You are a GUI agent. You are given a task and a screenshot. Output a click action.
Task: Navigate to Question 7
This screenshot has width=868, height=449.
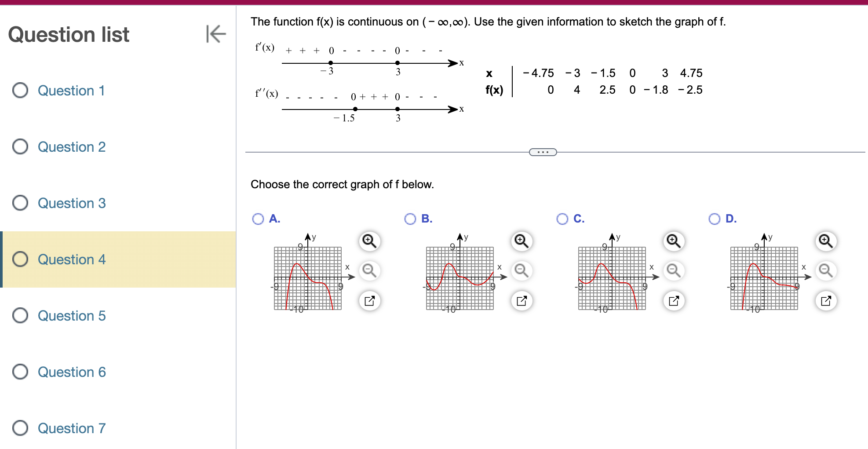[x=71, y=428]
